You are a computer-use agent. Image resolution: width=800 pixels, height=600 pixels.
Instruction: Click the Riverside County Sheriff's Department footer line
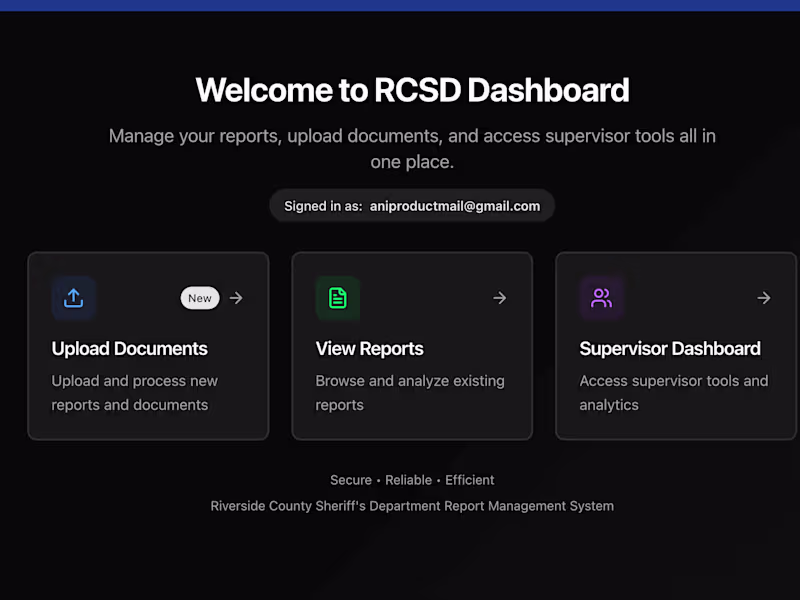(x=412, y=505)
